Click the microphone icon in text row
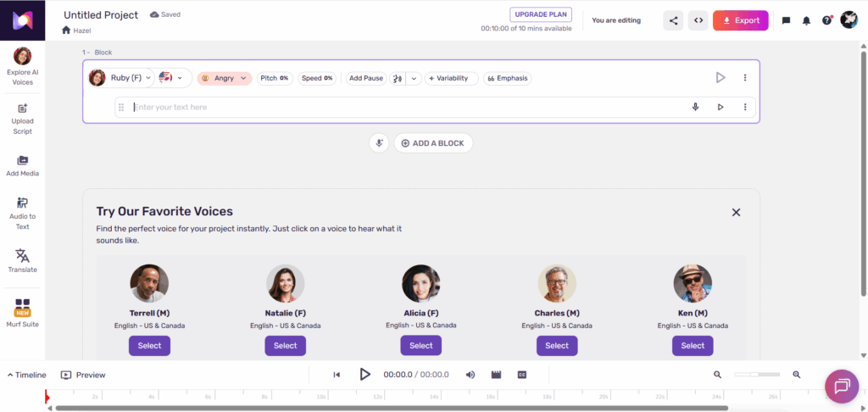 pos(695,107)
